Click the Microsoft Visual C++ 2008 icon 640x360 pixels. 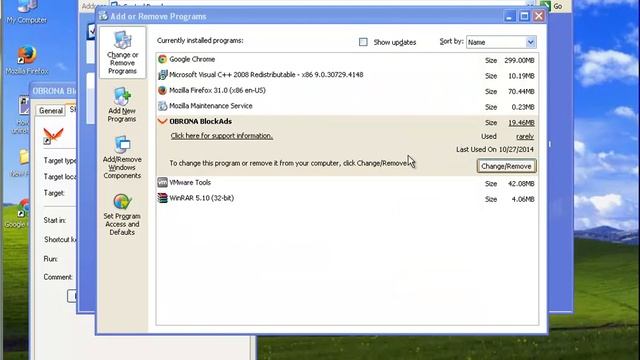pyautogui.click(x=162, y=75)
